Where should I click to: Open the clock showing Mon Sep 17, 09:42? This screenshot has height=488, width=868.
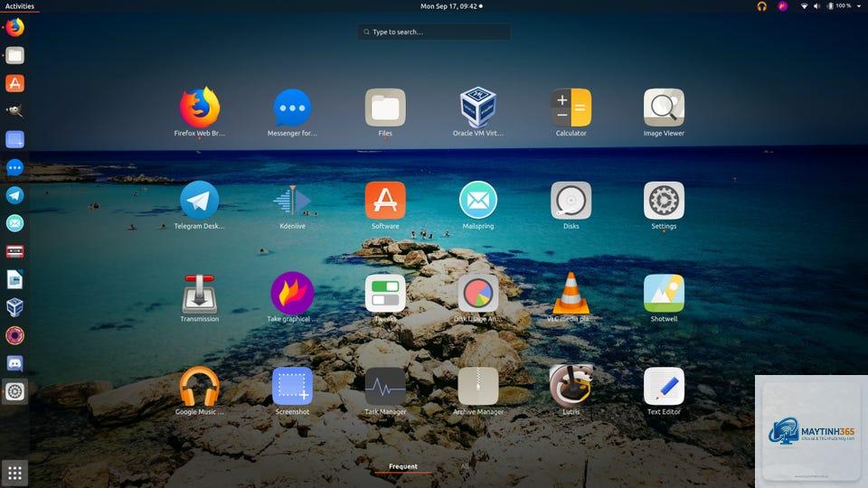[x=451, y=6]
